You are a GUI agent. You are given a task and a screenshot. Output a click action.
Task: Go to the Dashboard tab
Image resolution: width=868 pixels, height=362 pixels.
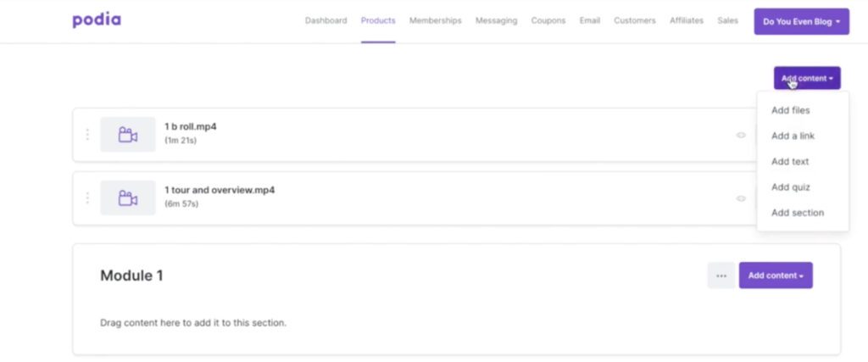pos(325,21)
